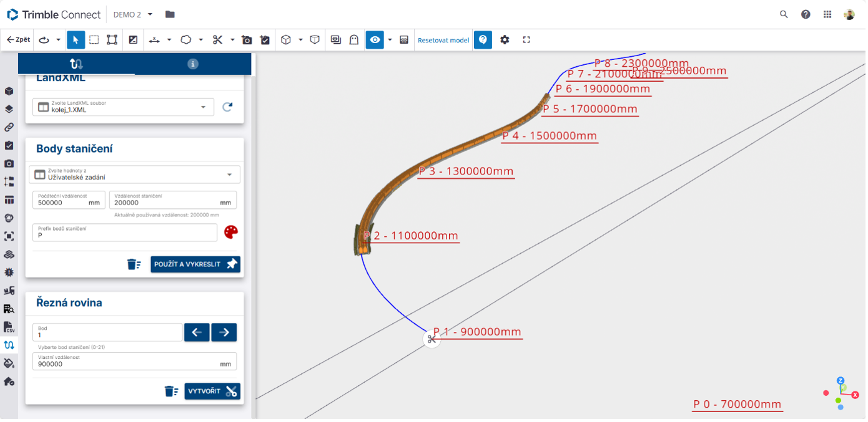The image size is (868, 422).
Task: Open the viewer settings gear
Action: click(505, 40)
